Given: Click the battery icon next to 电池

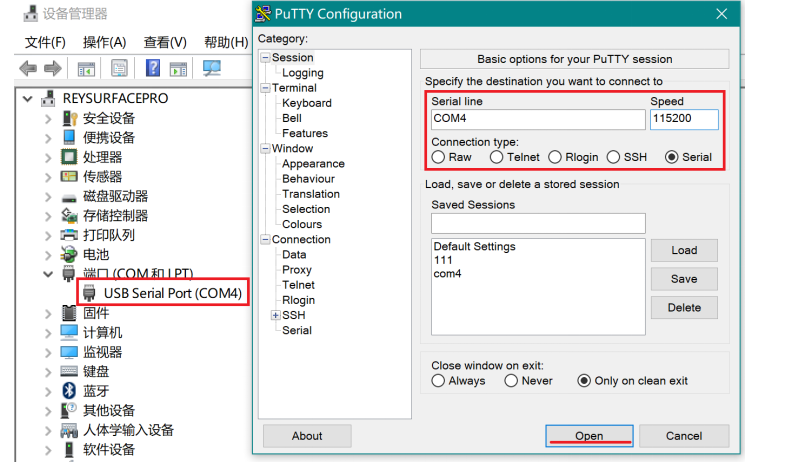Looking at the screenshot, I should click(x=69, y=254).
